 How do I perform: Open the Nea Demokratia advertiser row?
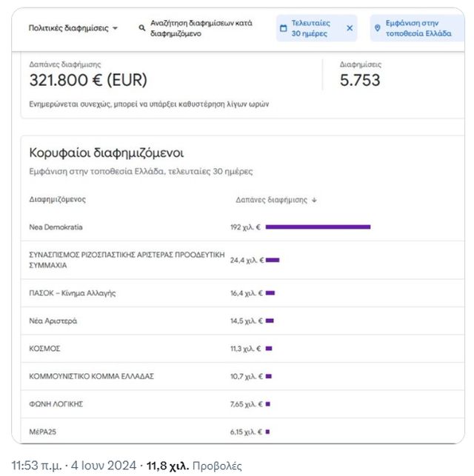(x=56, y=227)
